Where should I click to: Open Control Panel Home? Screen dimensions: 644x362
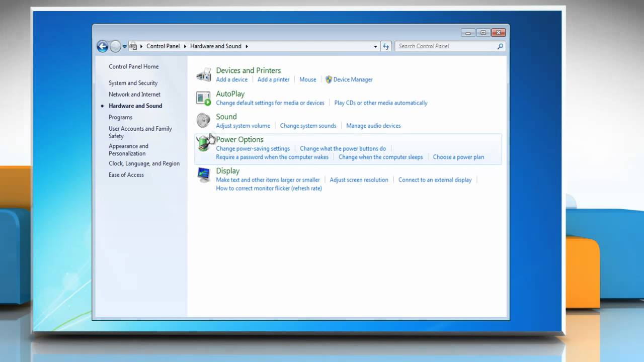pos(133,66)
